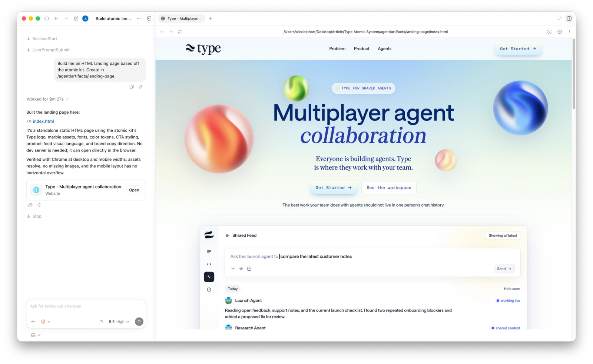Image resolution: width=593 pixels, height=364 pixels.
Task: Click the UserPromptSubmit hook entry
Action: [48, 50]
